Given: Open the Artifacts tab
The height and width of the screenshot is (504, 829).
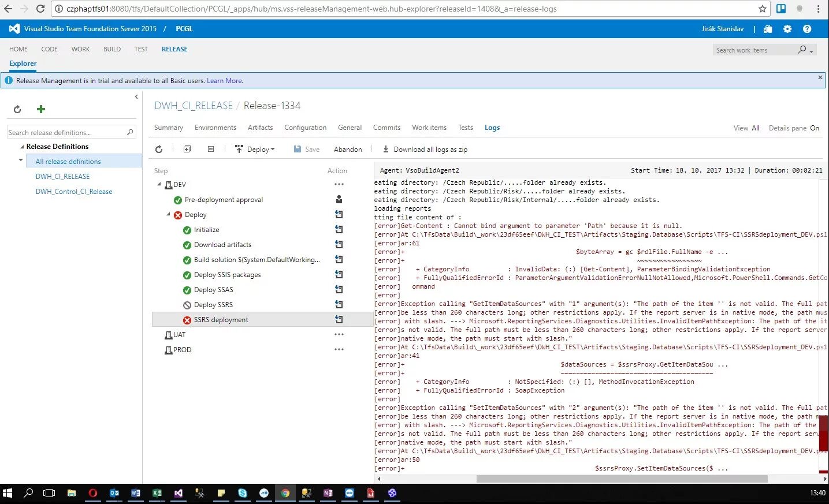Looking at the screenshot, I should [260, 128].
